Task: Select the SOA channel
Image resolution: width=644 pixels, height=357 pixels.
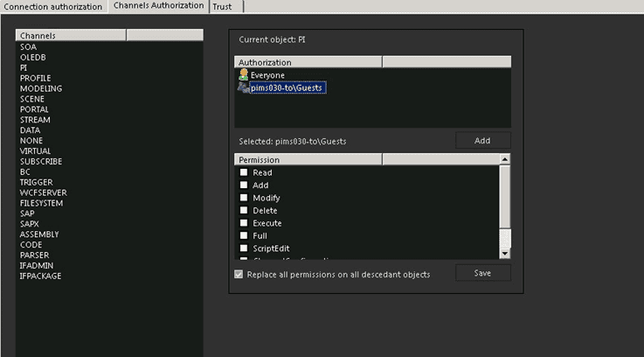Action: pos(28,47)
